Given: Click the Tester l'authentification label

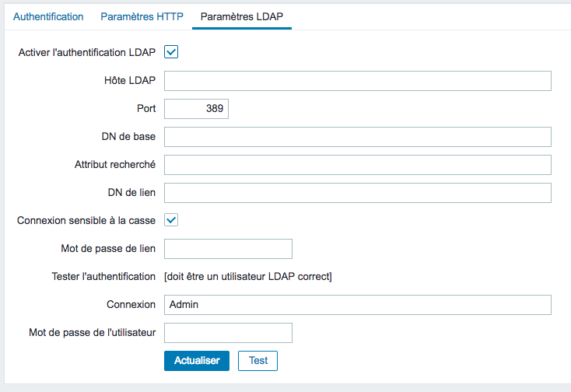Looking at the screenshot, I should point(103,277).
